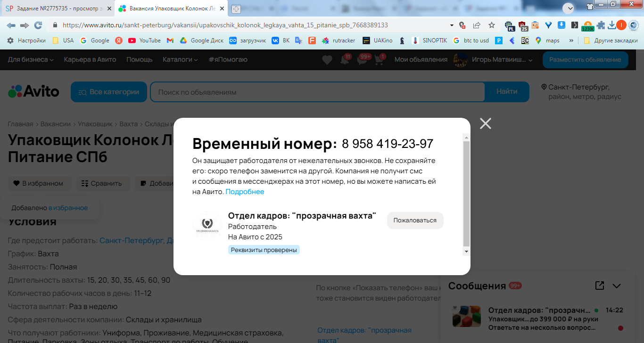Close the temporary phone number popup

(x=485, y=123)
